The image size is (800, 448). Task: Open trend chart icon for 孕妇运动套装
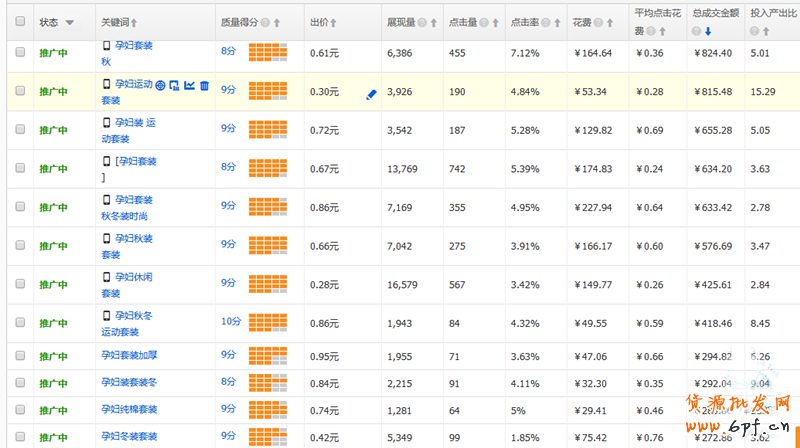pyautogui.click(x=189, y=85)
